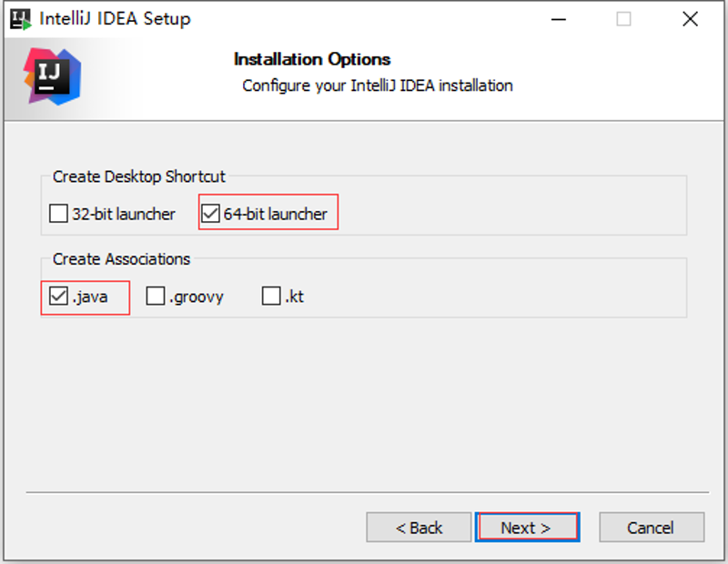Minimize the IntelliJ IDEA Setup window

click(x=559, y=19)
